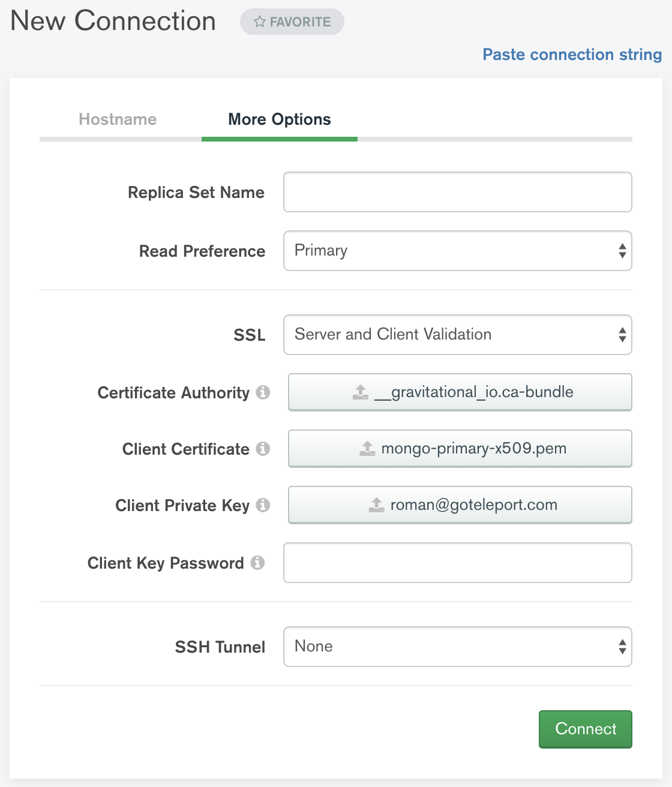Click the Replica Set Name input field
This screenshot has width=672, height=787.
point(457,192)
